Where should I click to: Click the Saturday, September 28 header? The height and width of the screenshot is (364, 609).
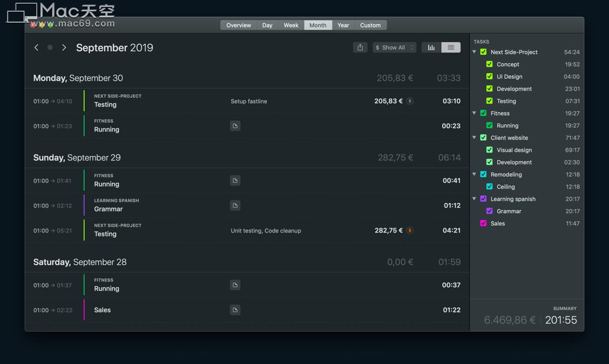[x=80, y=262]
